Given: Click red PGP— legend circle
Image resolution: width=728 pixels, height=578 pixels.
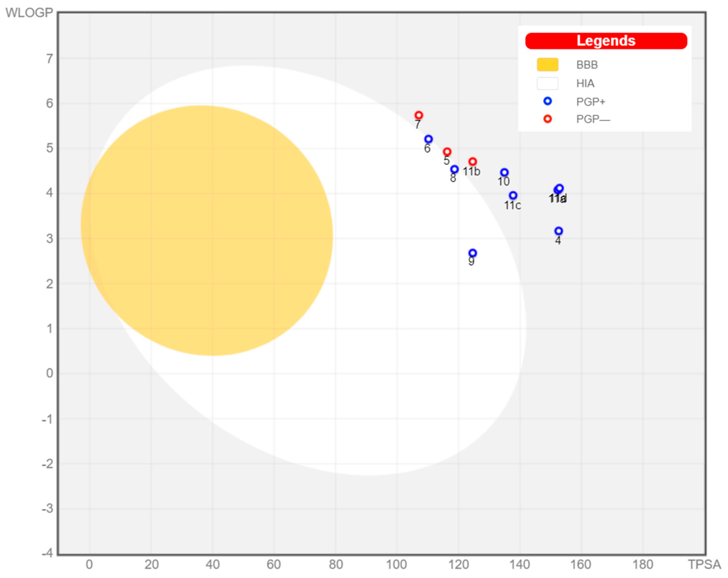Looking at the screenshot, I should [547, 119].
